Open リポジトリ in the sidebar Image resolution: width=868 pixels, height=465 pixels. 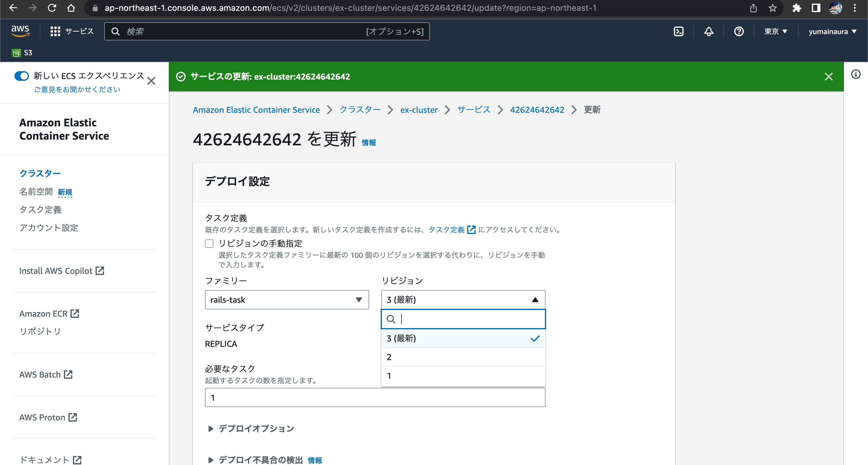(40, 331)
